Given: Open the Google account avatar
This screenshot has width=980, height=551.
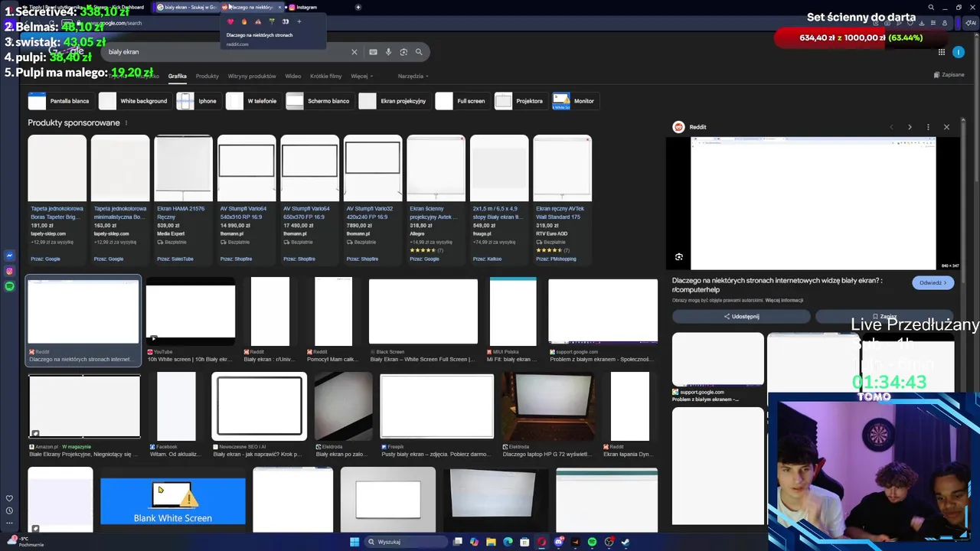Looking at the screenshot, I should 959,52.
